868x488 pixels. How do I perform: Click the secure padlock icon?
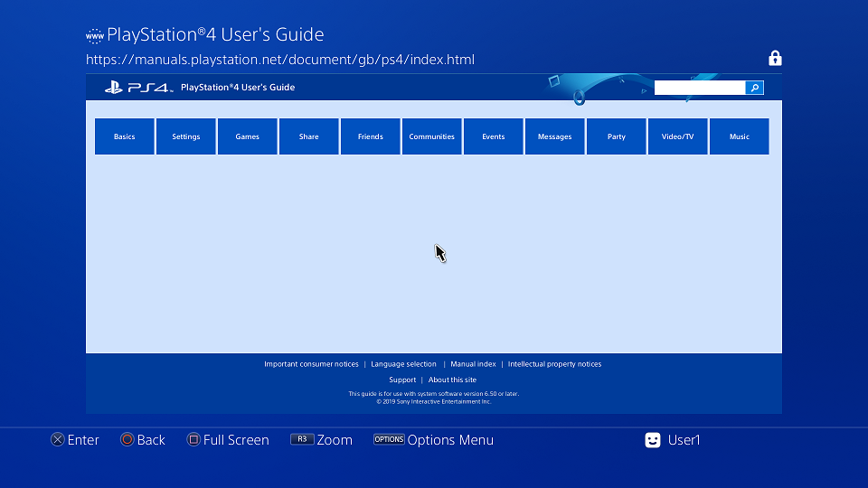click(775, 58)
